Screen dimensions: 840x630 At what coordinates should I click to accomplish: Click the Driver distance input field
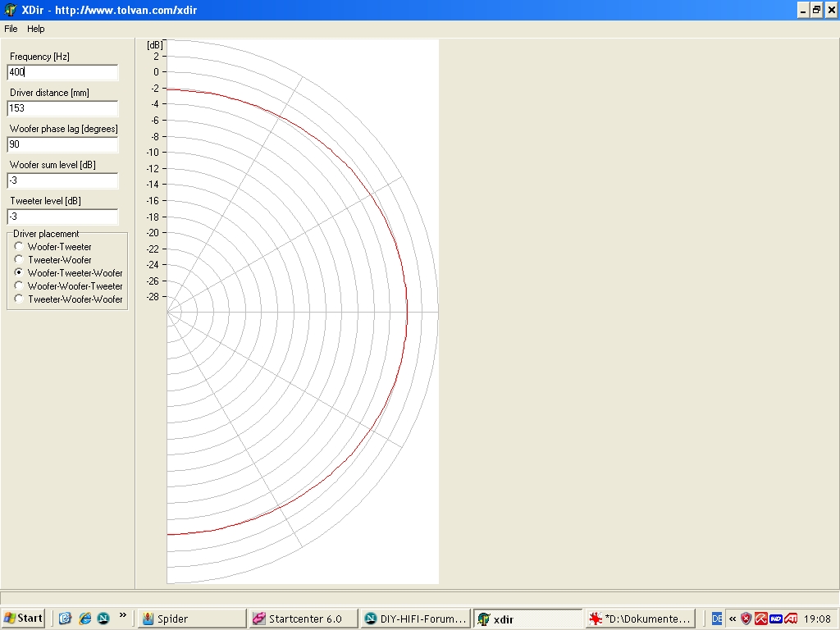click(x=62, y=108)
